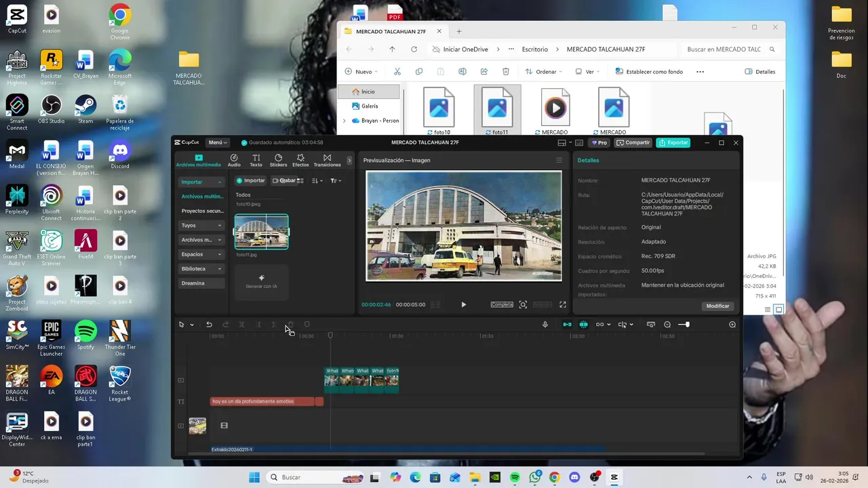The height and width of the screenshot is (488, 868).
Task: Open the media sort order dropdown
Action: pyautogui.click(x=317, y=181)
